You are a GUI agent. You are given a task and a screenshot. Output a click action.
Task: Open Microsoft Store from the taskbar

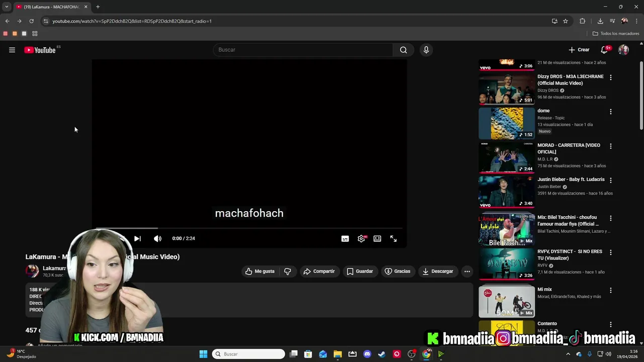308,354
